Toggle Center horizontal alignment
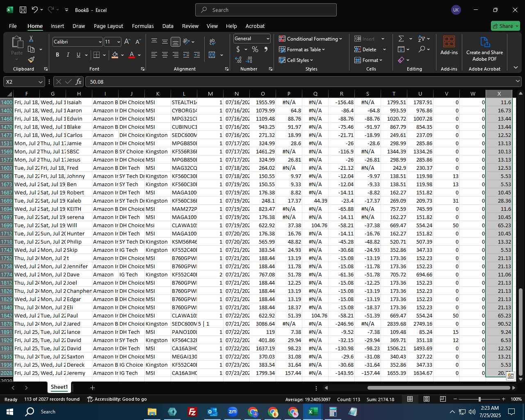Viewport: 525px width, 420px height. pos(165,55)
